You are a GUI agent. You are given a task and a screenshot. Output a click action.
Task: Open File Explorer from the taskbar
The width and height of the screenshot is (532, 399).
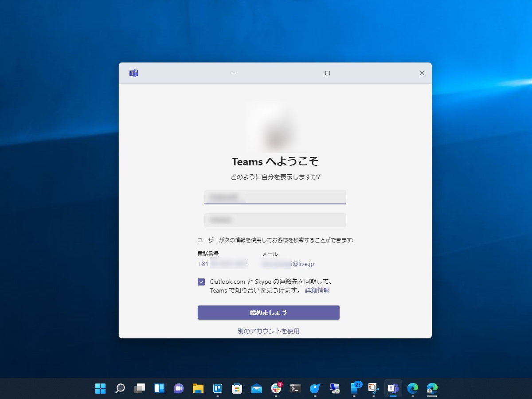pos(198,389)
